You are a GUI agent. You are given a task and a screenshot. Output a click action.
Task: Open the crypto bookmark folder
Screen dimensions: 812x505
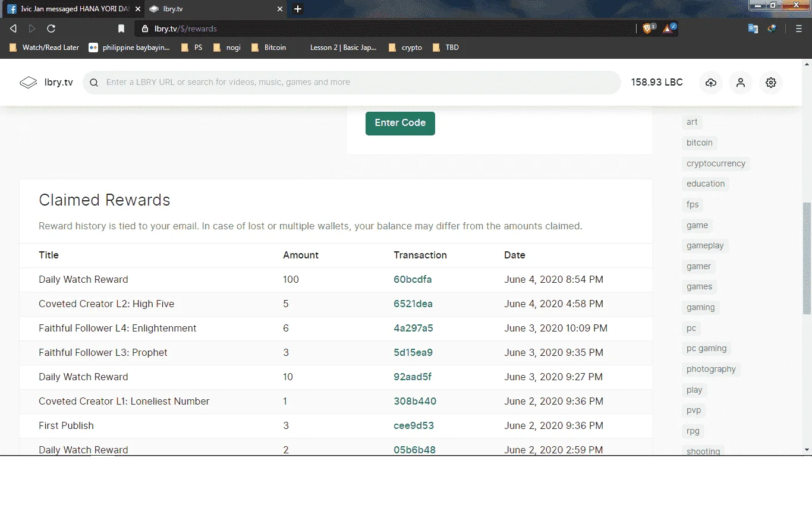coord(405,48)
